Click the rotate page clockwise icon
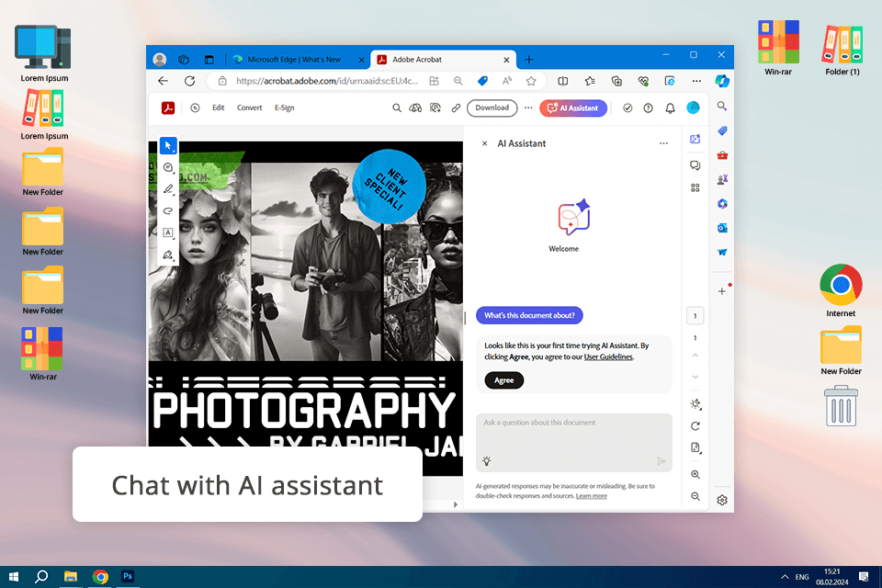Image resolution: width=882 pixels, height=588 pixels. (695, 425)
